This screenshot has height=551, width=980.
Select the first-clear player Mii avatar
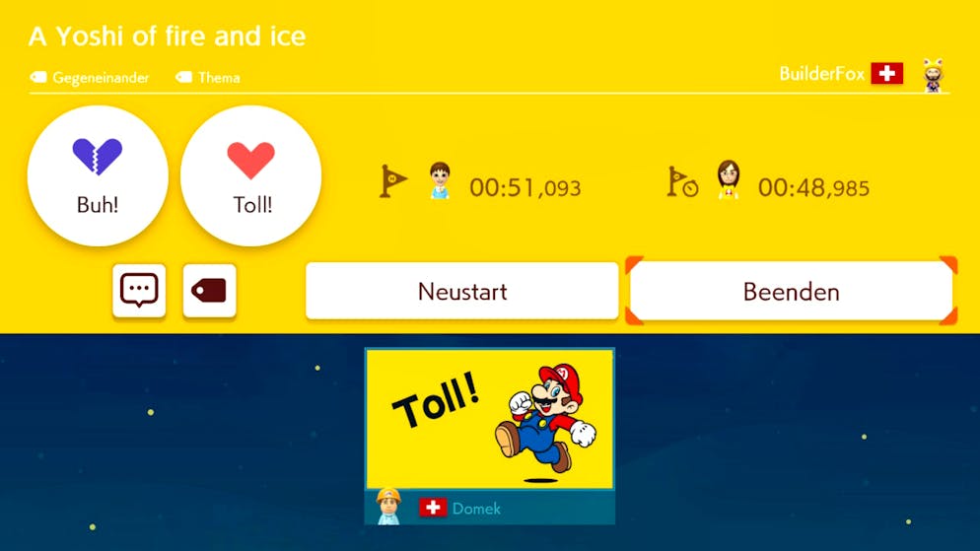click(440, 180)
